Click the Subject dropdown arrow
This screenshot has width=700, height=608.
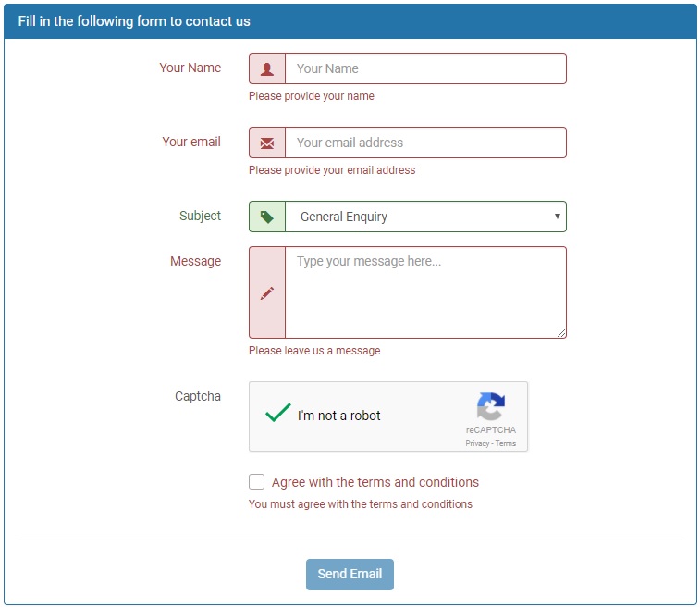[557, 217]
